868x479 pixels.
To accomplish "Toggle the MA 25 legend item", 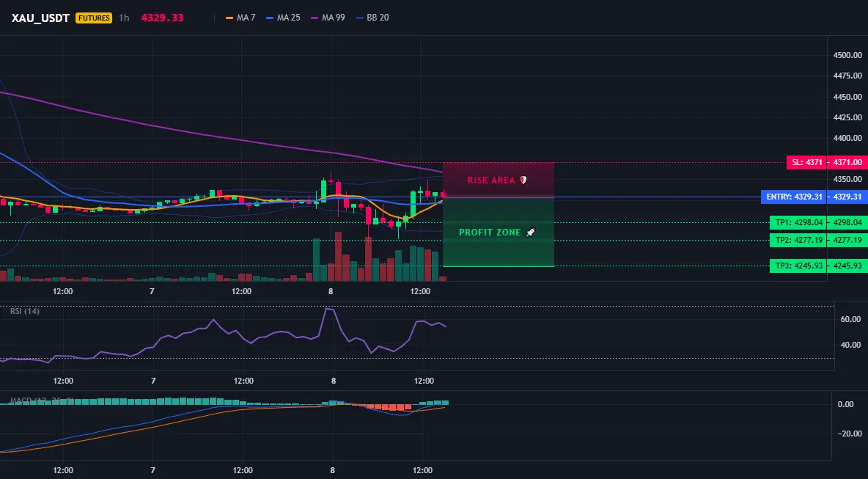I will [x=283, y=18].
